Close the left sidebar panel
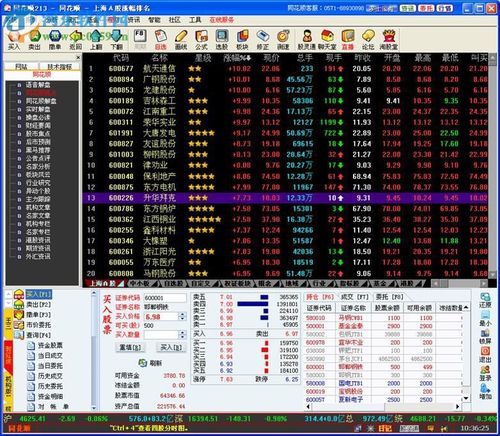The height and width of the screenshot is (436, 500). click(x=78, y=57)
